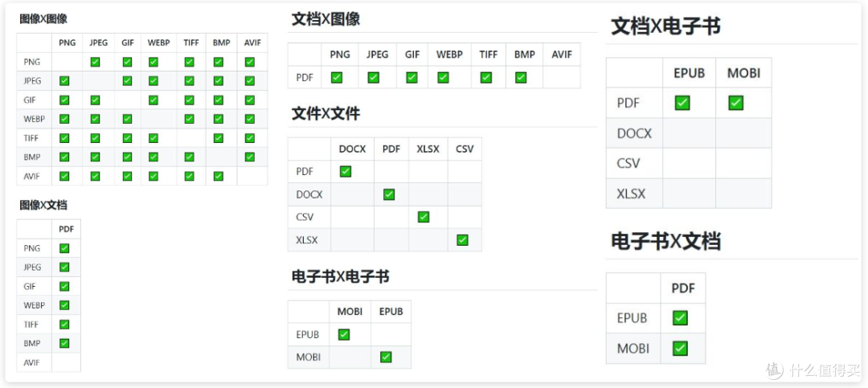This screenshot has height=388, width=868.
Task: Click the WEBP column header in 图像X图像 table
Action: [x=159, y=43]
